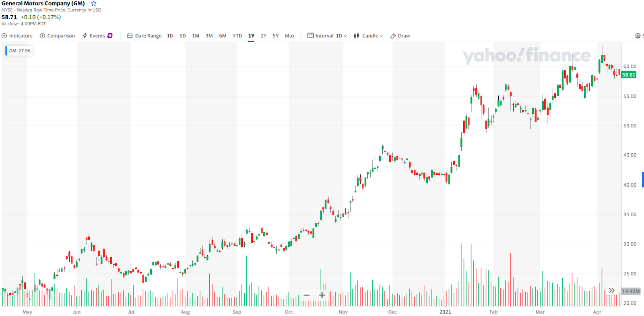Click the 45.00 price axis label

[x=630, y=155]
